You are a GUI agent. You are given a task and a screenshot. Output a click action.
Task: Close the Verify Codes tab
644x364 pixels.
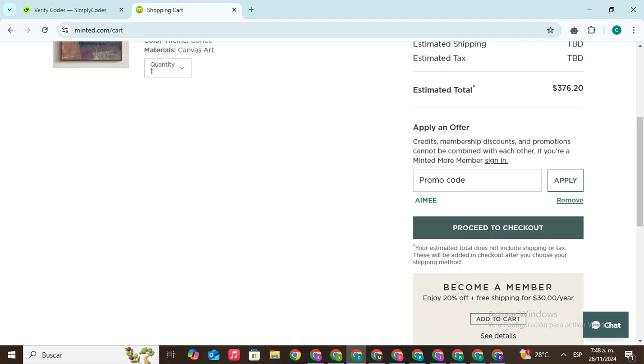tap(122, 9)
